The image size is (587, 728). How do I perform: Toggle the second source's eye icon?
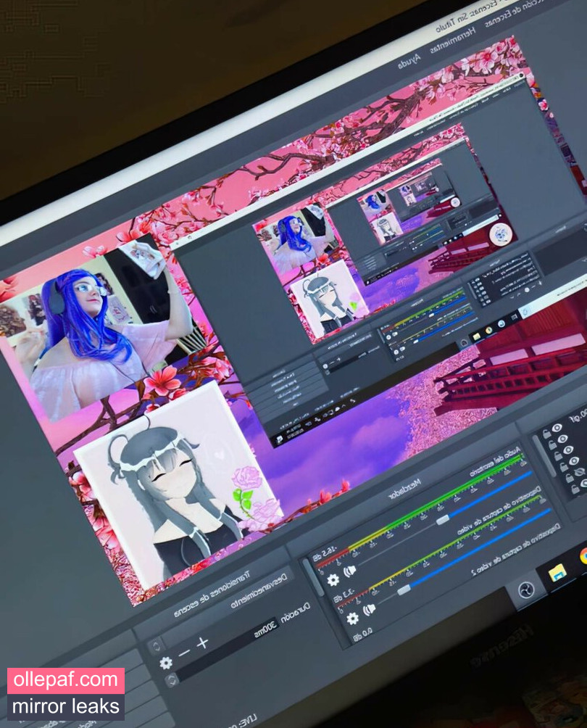coord(563,439)
